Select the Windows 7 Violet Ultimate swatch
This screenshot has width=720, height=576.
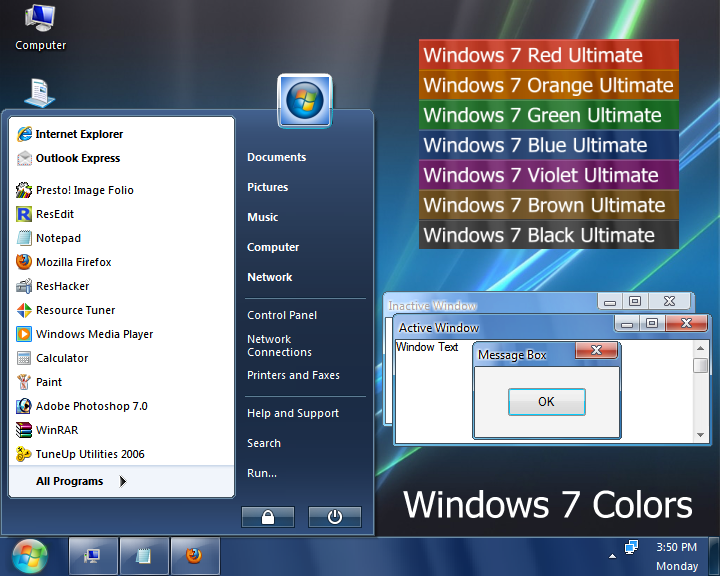pos(549,175)
